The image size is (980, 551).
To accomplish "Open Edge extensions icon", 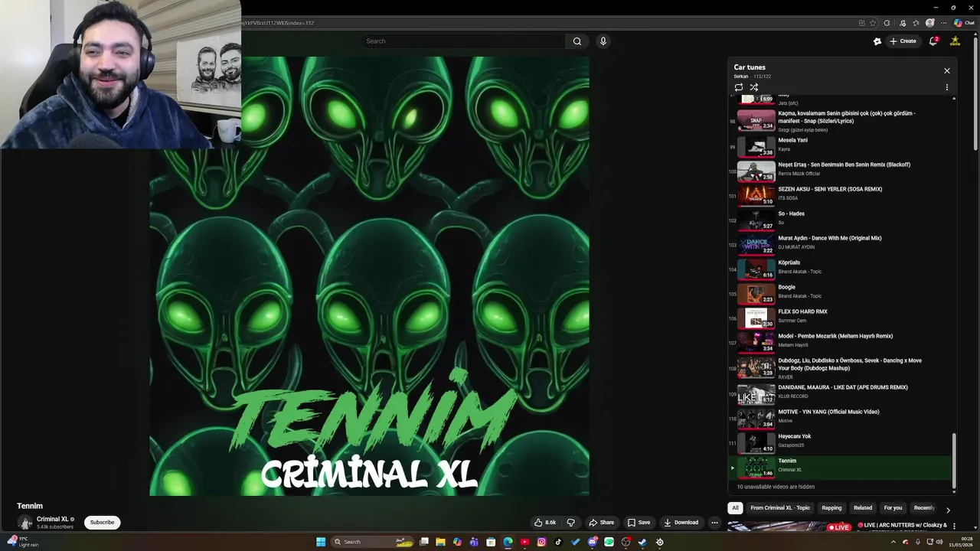I will pos(887,23).
